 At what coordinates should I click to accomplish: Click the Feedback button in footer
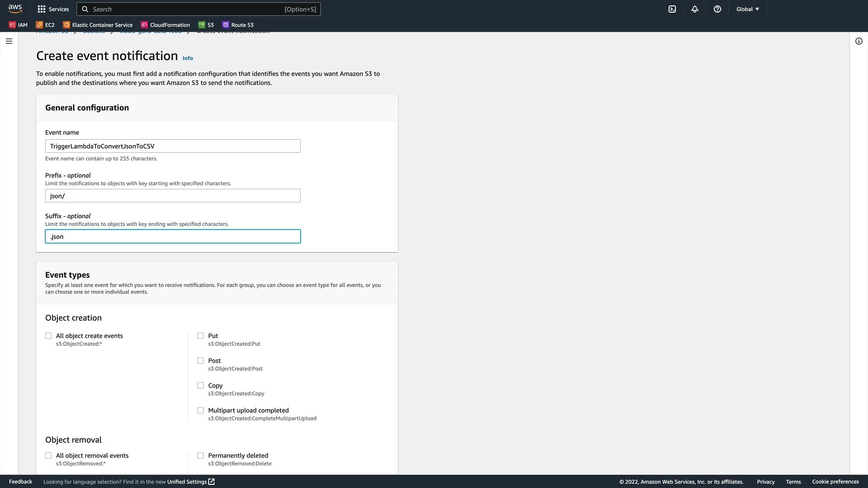(20, 482)
